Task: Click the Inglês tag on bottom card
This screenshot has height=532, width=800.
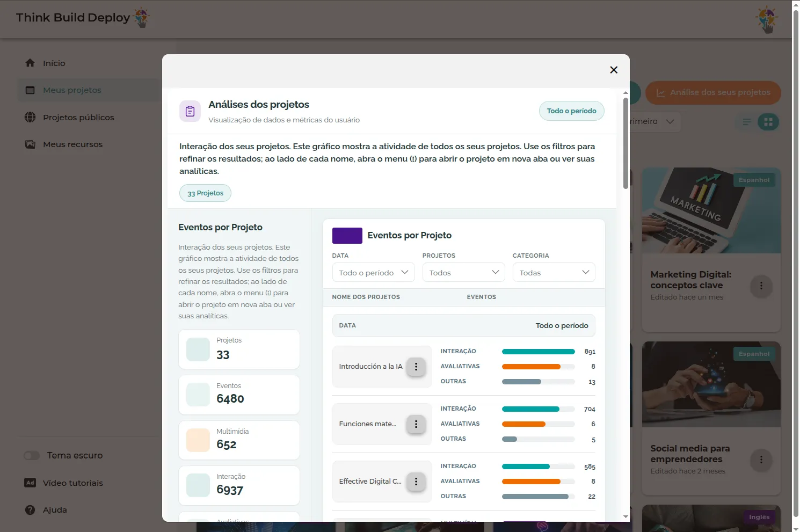Action: tap(759, 517)
